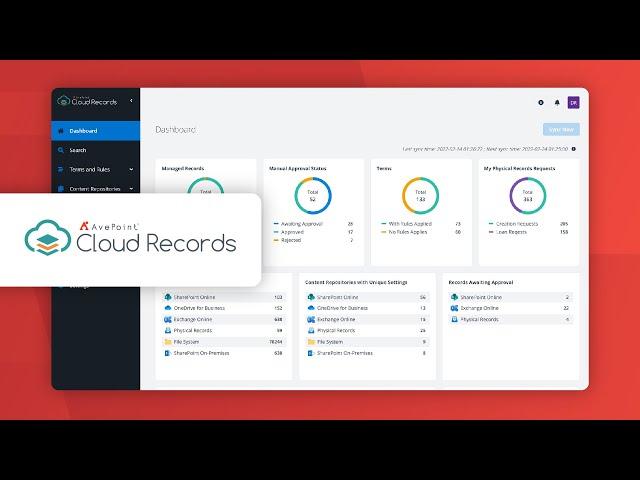Open the Search menu item
The image size is (640, 480).
[96, 150]
